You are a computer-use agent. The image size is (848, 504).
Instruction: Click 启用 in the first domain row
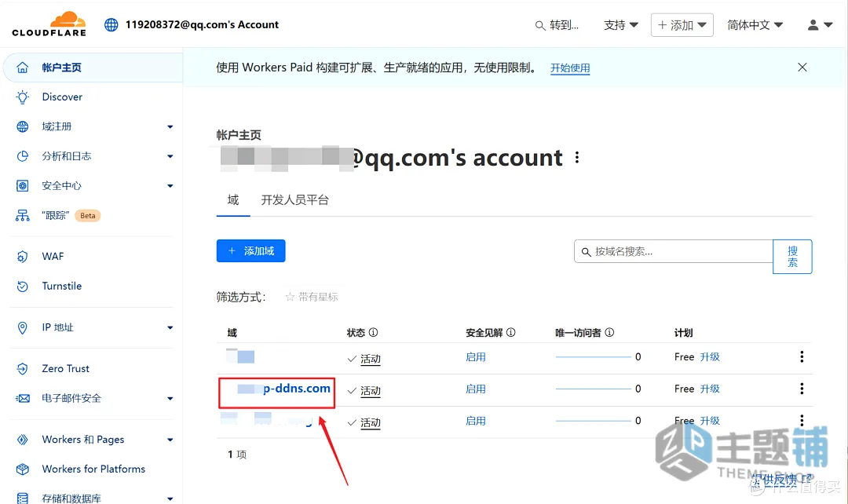476,357
